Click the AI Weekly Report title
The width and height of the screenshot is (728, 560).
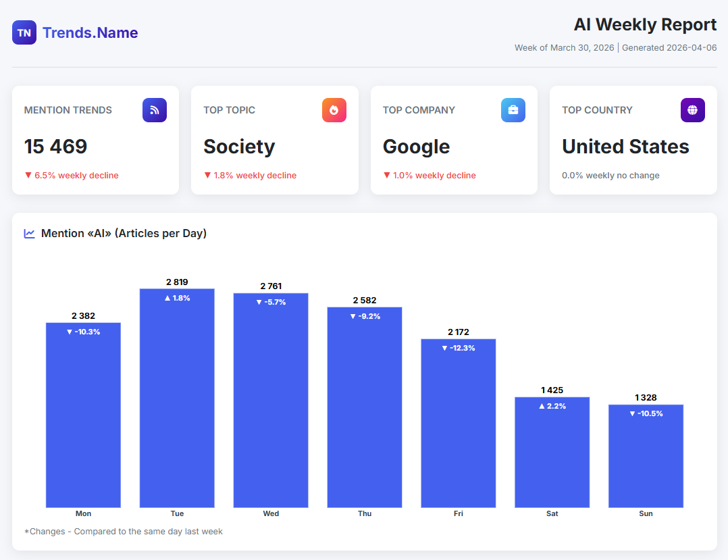(644, 24)
